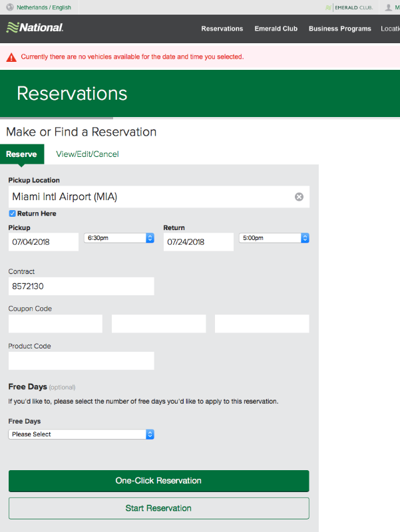
Task: Click the globe language selector icon
Action: pos(10,7)
